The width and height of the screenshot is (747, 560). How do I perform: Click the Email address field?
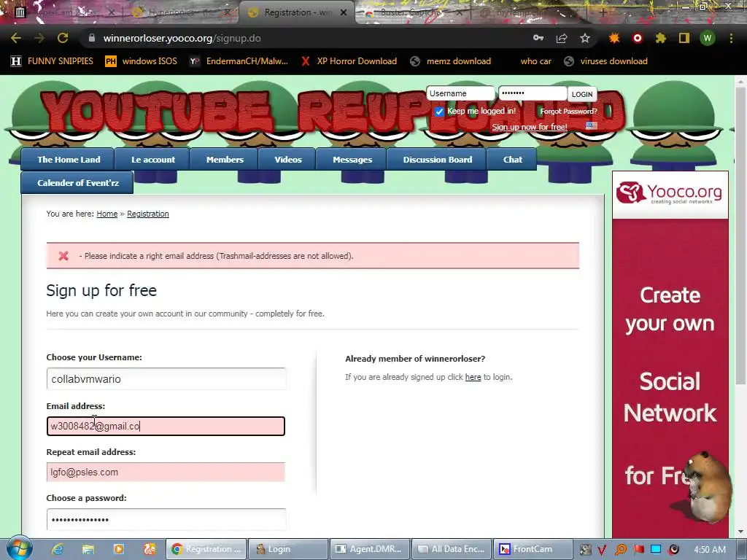tap(166, 426)
